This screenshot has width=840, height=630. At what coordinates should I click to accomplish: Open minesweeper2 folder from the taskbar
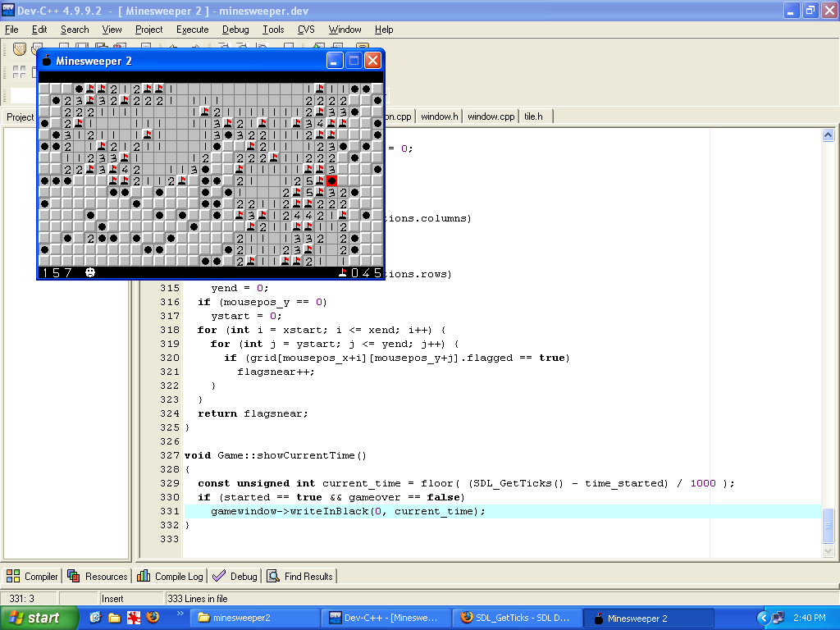click(x=254, y=618)
